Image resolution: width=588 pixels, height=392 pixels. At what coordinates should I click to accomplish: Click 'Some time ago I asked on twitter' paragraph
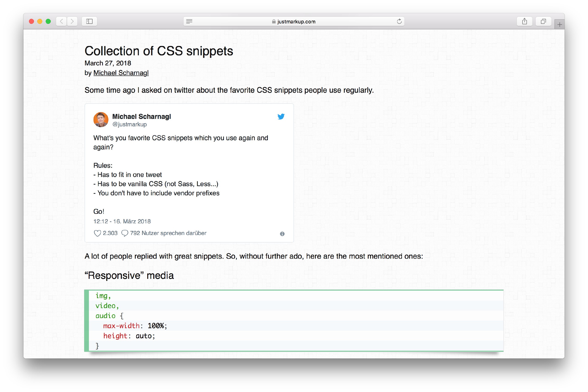pos(229,90)
